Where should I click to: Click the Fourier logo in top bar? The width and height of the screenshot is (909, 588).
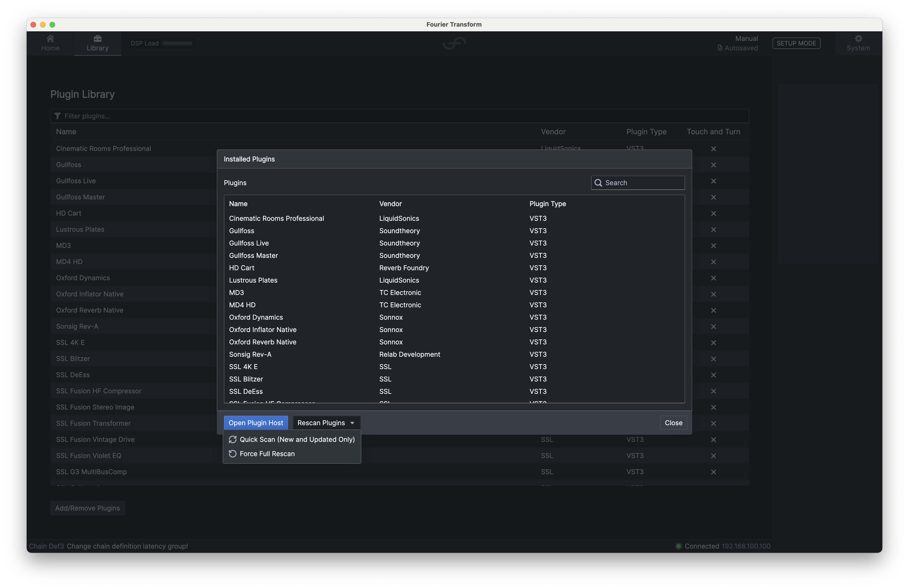point(454,43)
